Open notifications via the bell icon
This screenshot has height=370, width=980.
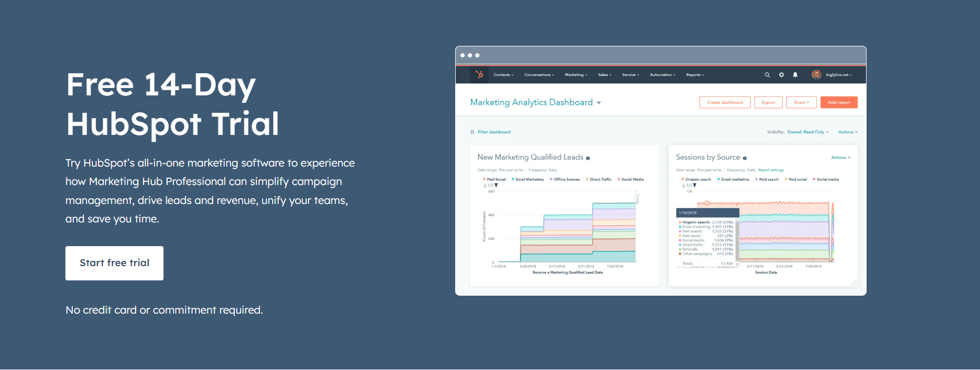[x=795, y=75]
